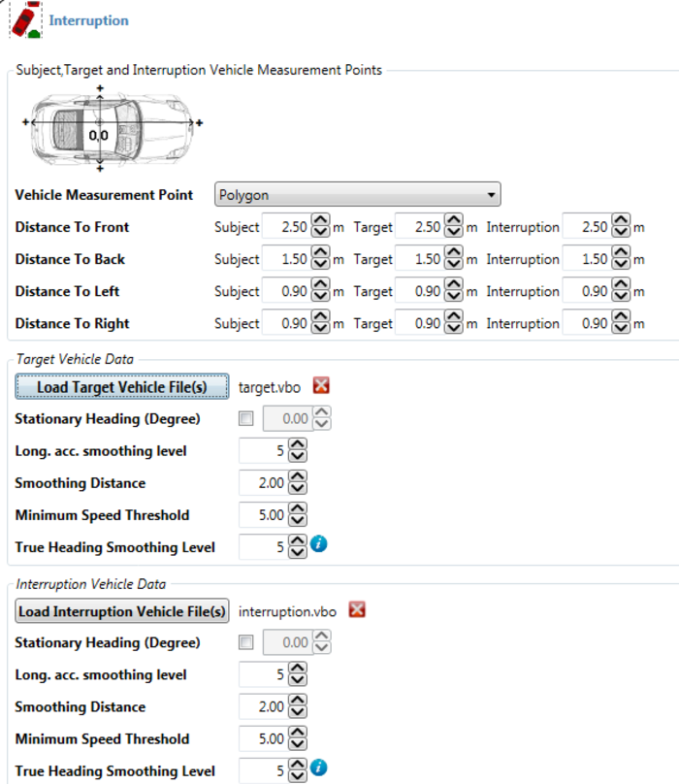Enable Target Stationary Heading checkbox

tap(246, 418)
